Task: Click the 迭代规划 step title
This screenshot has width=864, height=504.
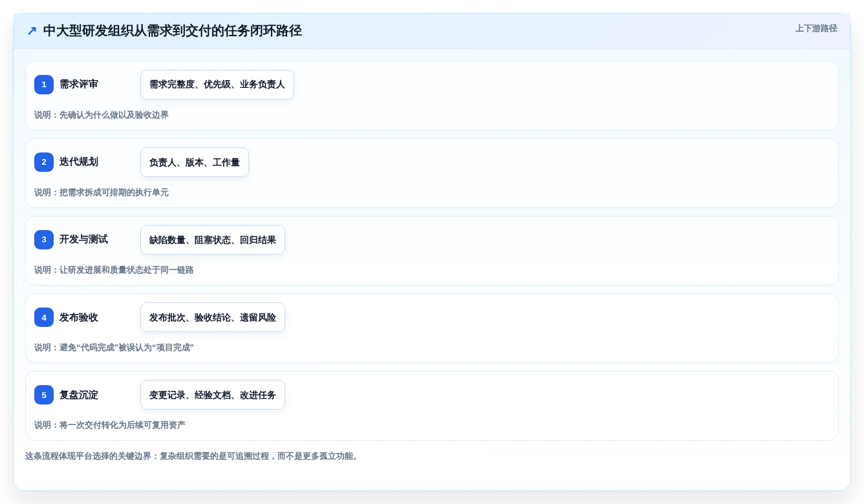Action: click(79, 162)
